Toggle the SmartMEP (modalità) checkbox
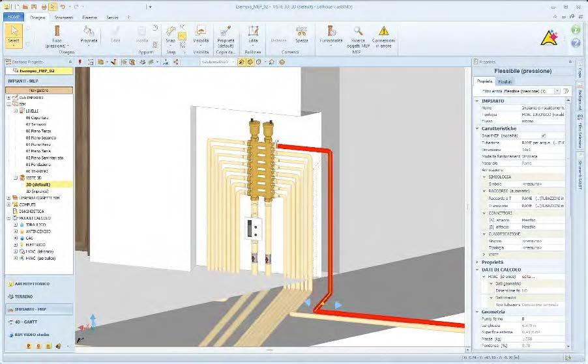This screenshot has width=588, height=364. click(544, 135)
